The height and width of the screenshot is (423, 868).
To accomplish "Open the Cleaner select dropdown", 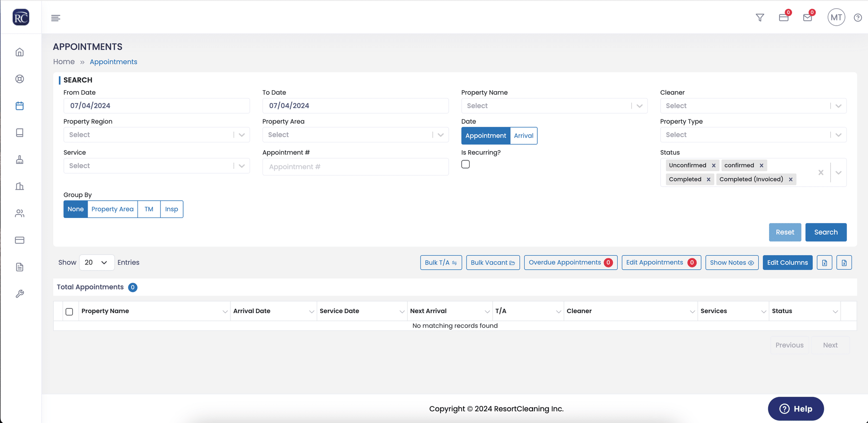I will [x=753, y=106].
